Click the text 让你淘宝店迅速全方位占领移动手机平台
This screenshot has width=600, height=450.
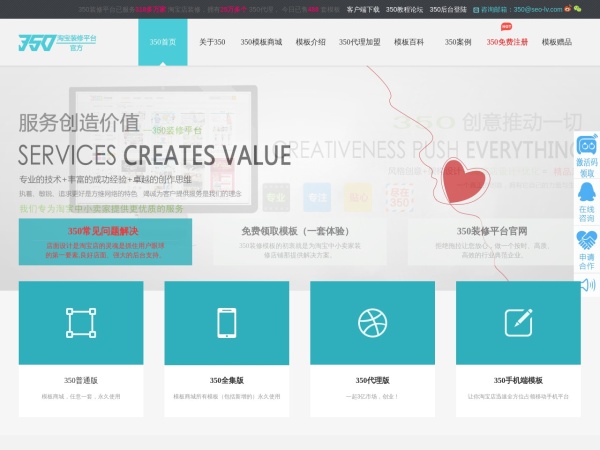pyautogui.click(x=518, y=396)
